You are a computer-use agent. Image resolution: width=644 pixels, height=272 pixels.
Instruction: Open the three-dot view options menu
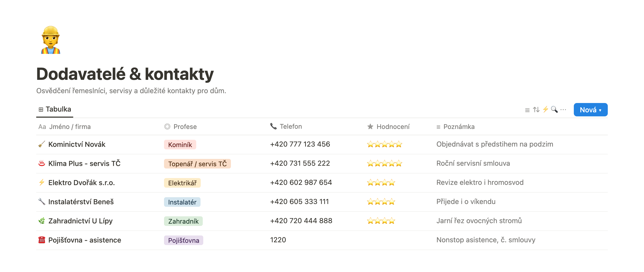click(x=563, y=110)
